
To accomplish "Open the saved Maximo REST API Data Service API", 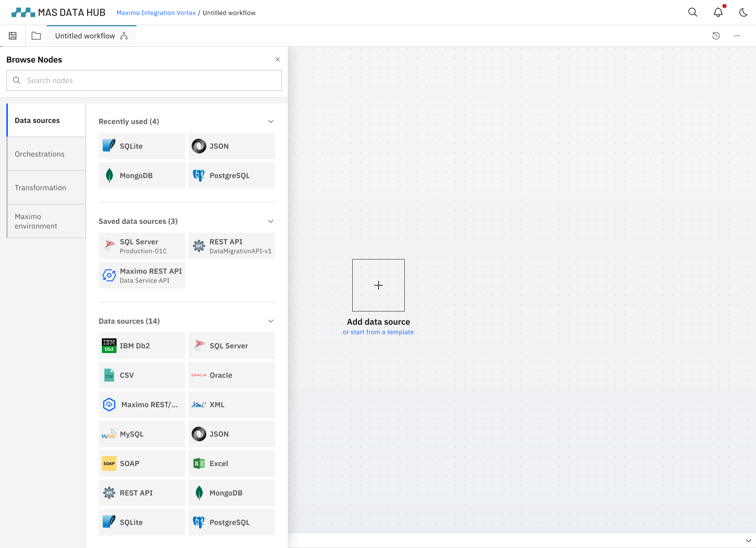I will pos(142,275).
